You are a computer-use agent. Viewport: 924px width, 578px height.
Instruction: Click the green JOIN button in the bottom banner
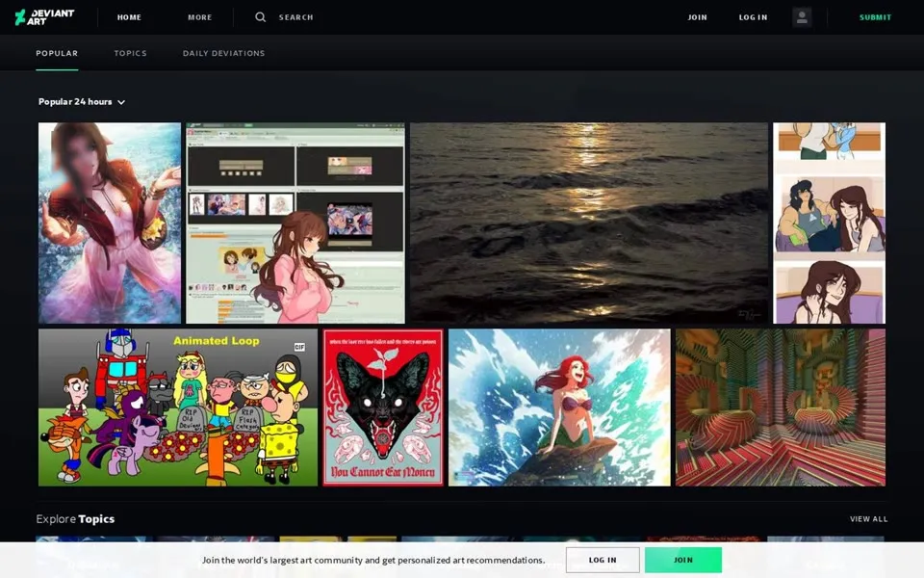[x=683, y=560]
